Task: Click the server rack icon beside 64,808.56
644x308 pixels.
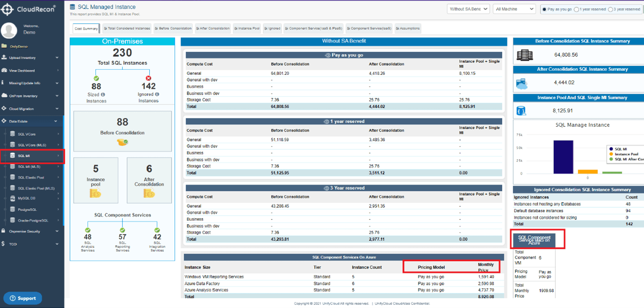Action: (x=525, y=55)
